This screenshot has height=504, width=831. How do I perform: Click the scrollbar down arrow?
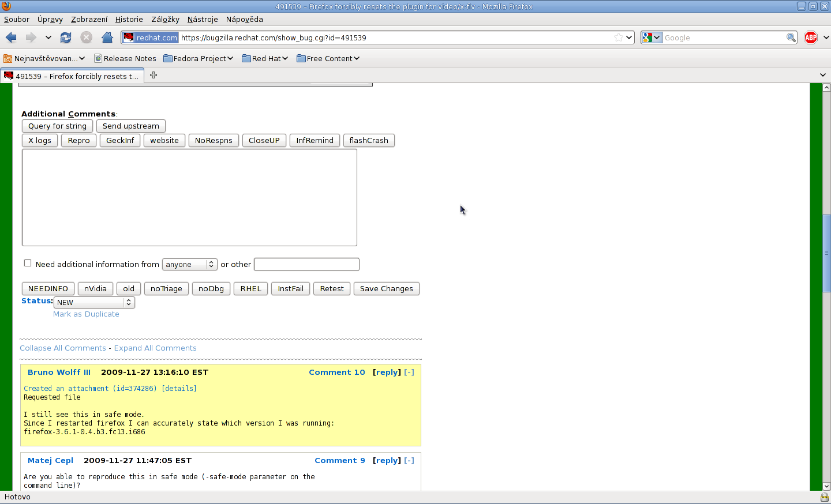click(x=826, y=486)
